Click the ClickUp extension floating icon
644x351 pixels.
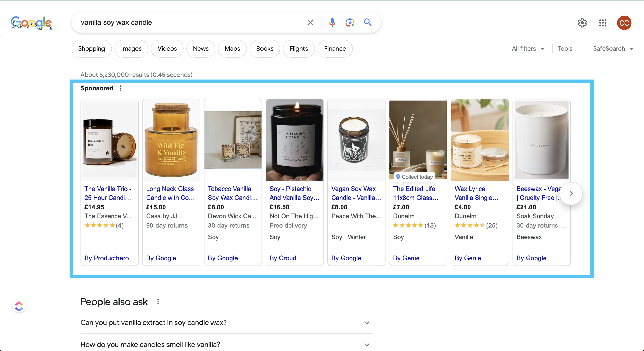point(19,306)
